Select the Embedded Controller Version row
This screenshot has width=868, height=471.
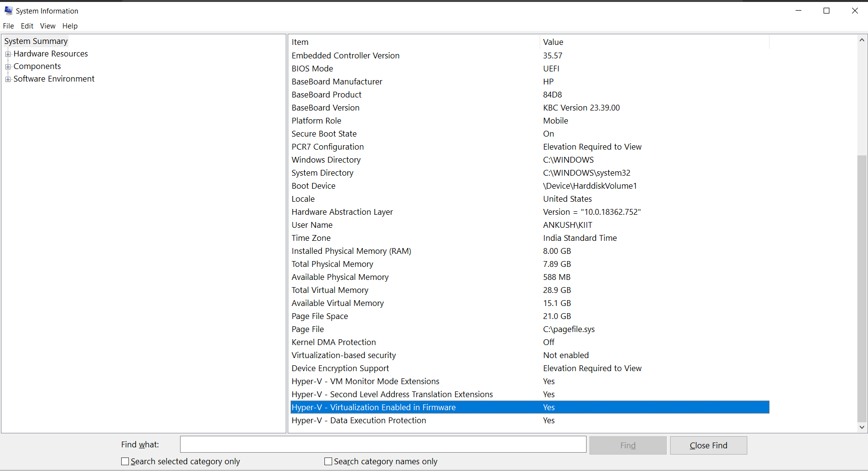(530, 55)
